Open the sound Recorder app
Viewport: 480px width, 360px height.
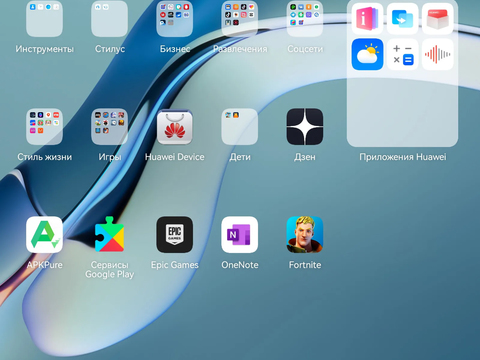[438, 54]
